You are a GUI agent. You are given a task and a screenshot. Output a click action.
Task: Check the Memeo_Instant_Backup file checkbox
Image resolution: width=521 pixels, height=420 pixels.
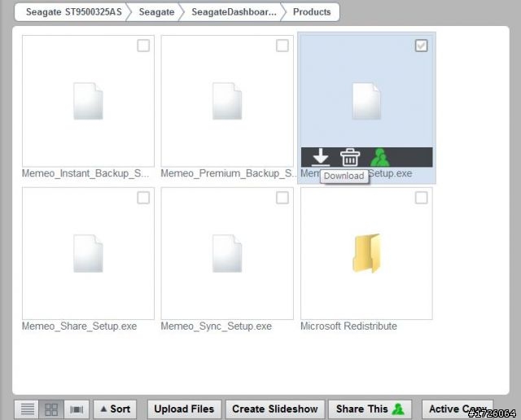click(143, 46)
